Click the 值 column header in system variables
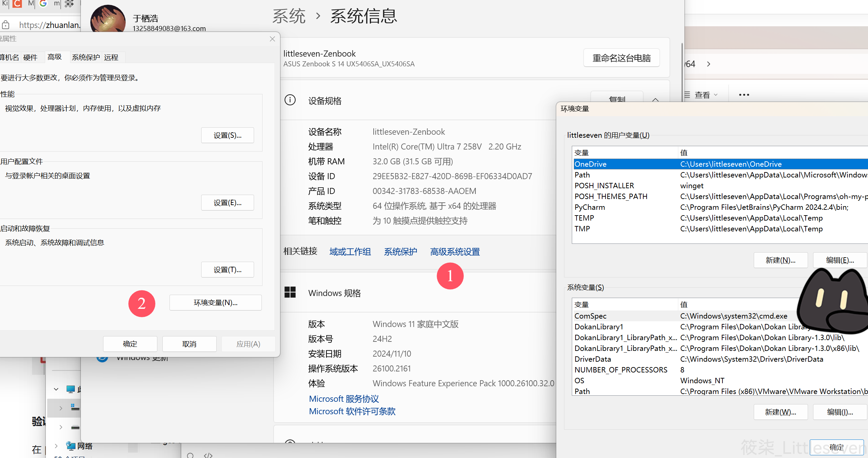The width and height of the screenshot is (868, 458). tap(738, 304)
